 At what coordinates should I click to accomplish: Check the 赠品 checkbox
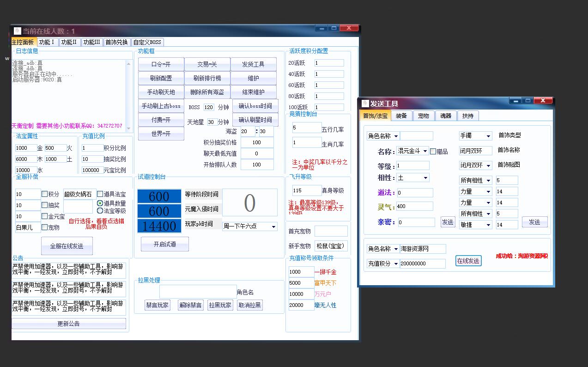(x=433, y=152)
